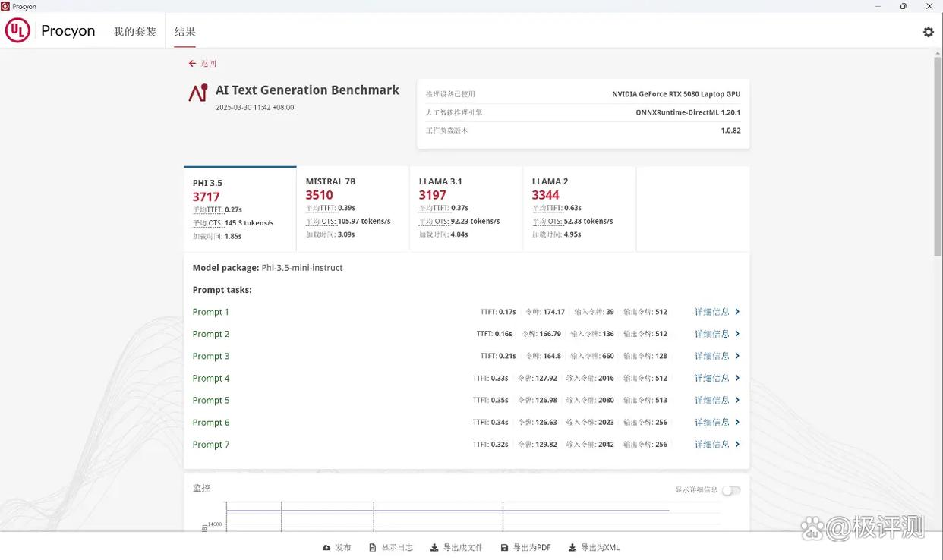Click NVIDIA GeForce RTX 5080 Laptop GPU text
This screenshot has height=560, width=943.
(676, 94)
